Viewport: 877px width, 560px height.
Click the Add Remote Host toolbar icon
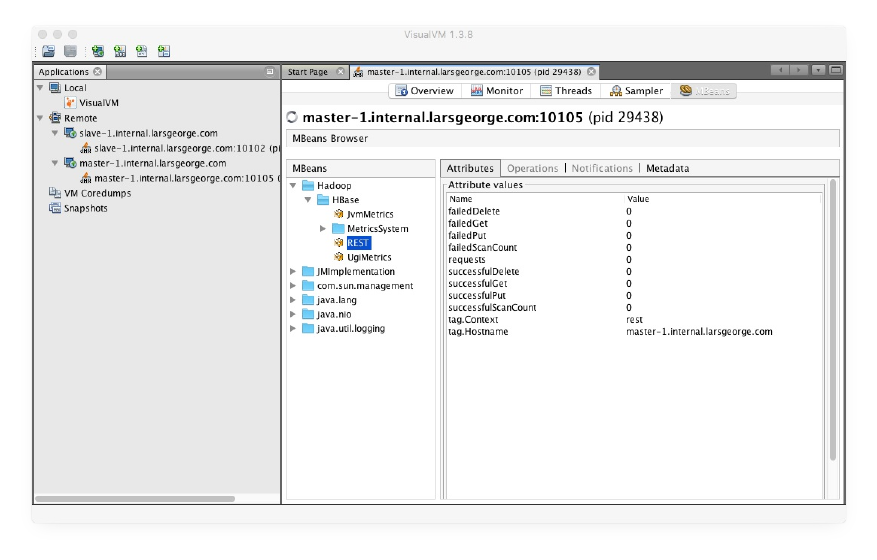[x=98, y=51]
